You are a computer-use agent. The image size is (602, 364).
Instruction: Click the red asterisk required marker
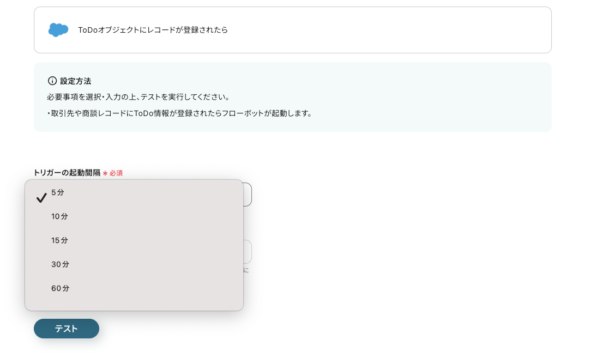[105, 173]
